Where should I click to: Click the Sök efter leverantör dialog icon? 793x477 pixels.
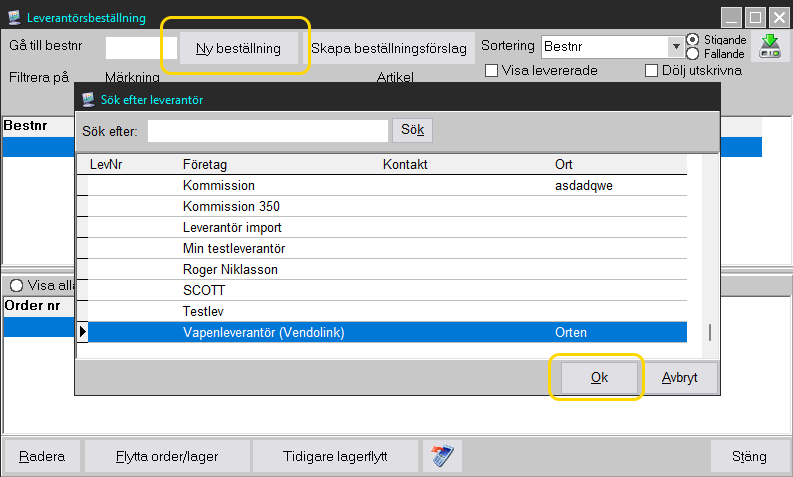pos(89,99)
